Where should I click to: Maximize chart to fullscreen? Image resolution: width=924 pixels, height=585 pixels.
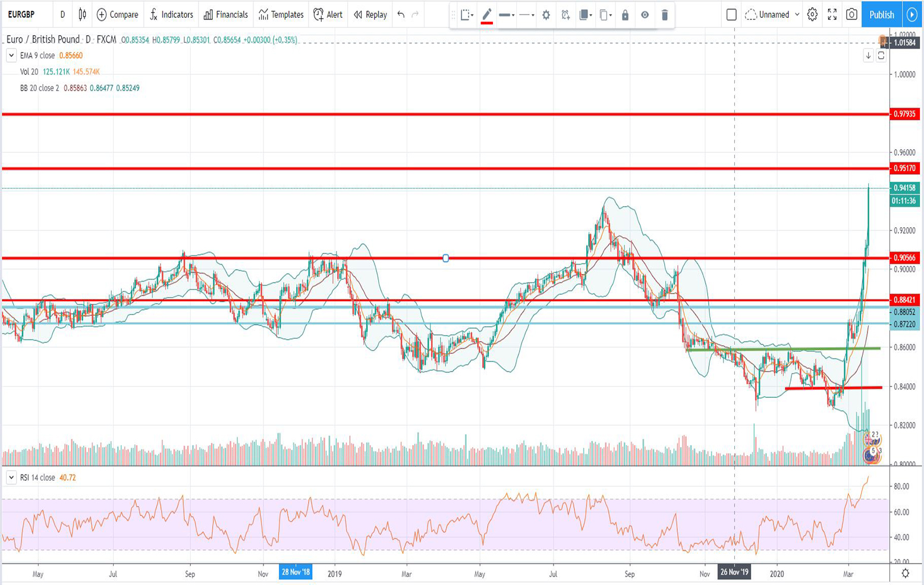click(833, 15)
